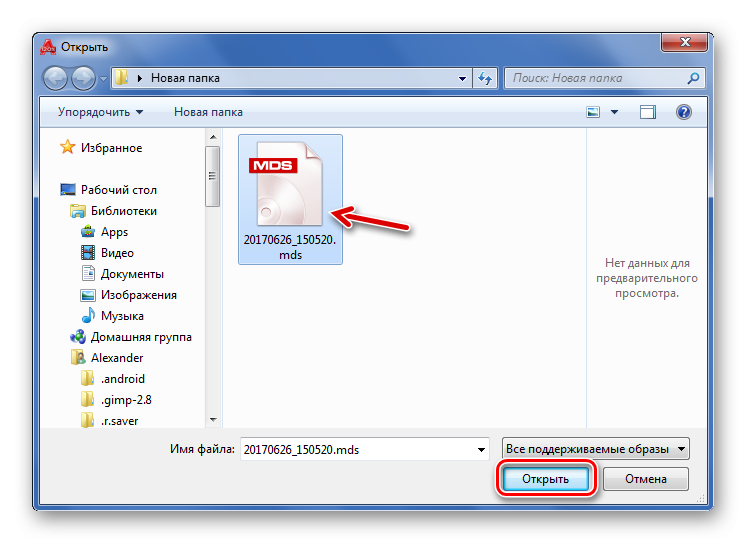
Task: Click the Избранное star icon
Action: (x=68, y=148)
